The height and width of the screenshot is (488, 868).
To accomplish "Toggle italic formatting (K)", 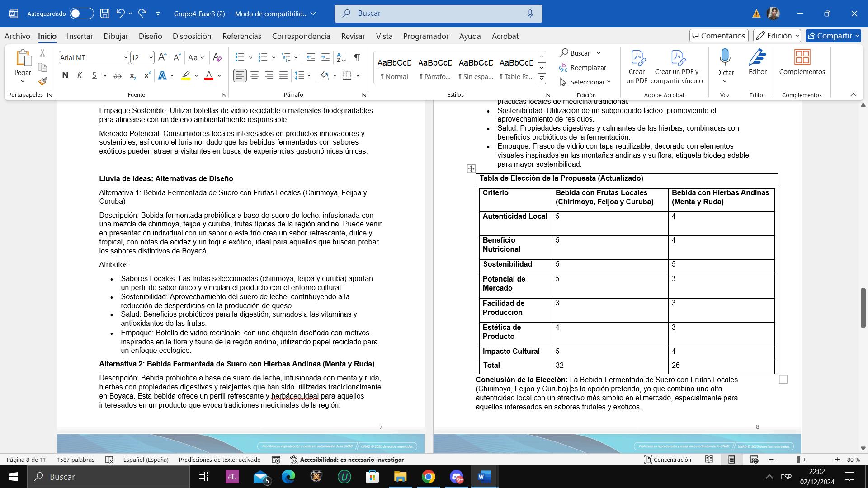I will [x=80, y=75].
